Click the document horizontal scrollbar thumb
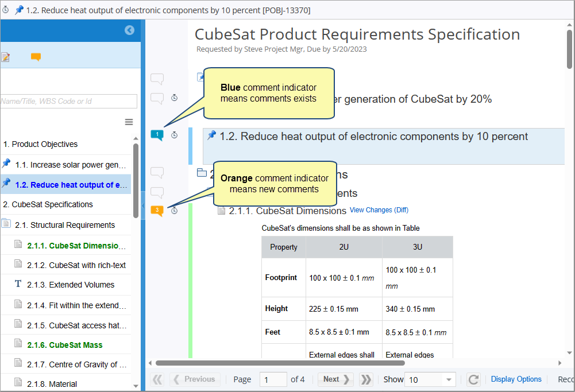Image resolution: width=575 pixels, height=392 pixels. coord(280,363)
